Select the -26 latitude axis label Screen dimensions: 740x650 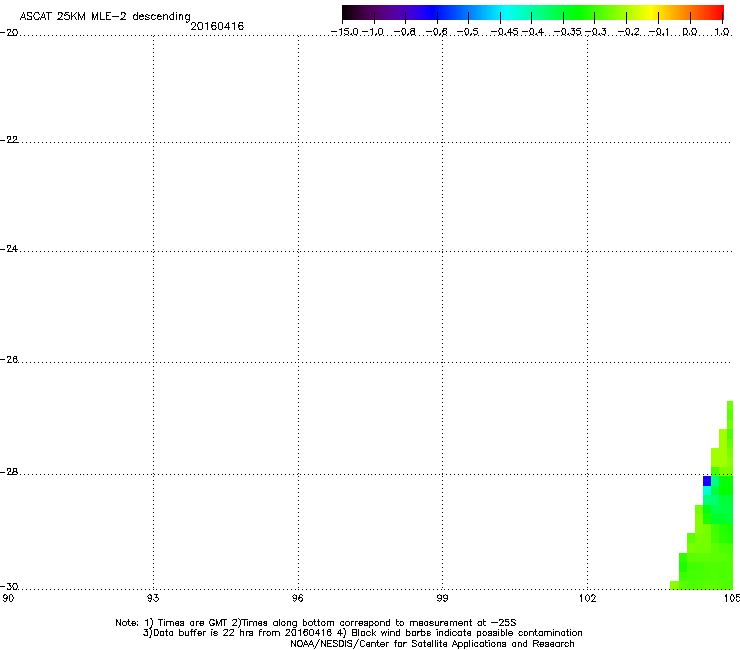coord(9,360)
